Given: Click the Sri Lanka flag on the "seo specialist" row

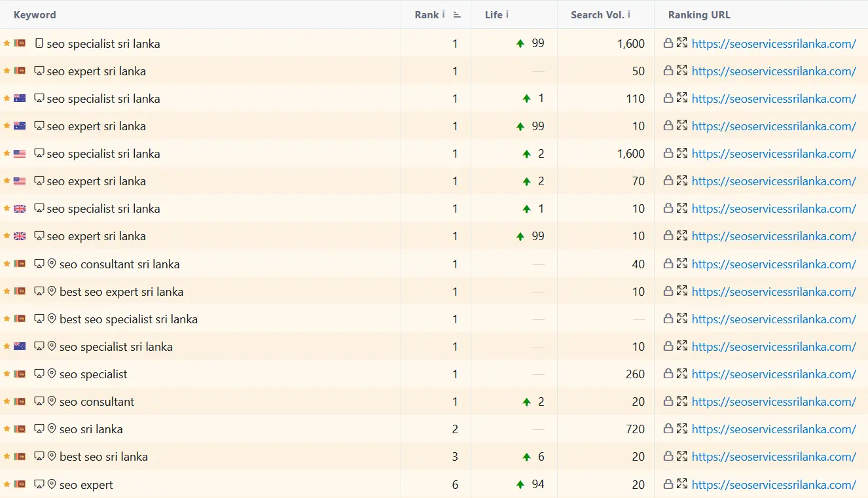Looking at the screenshot, I should pyautogui.click(x=18, y=374).
